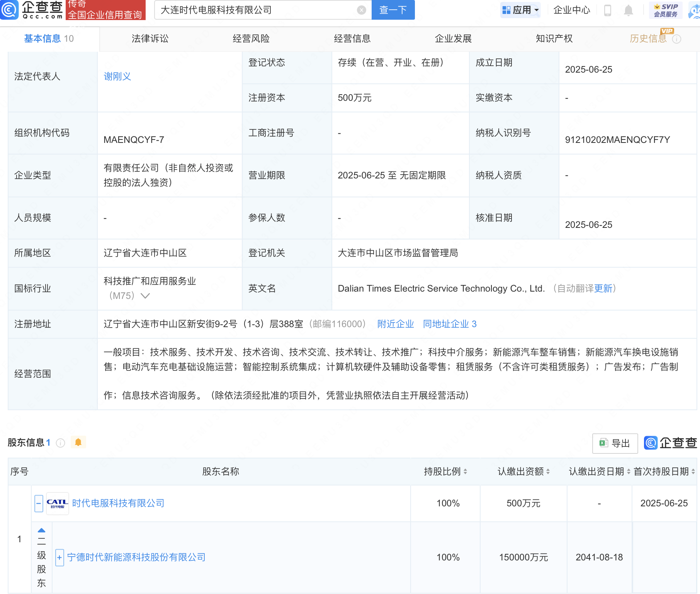Switch to 知识产权 tab
This screenshot has width=700, height=594.
[554, 39]
